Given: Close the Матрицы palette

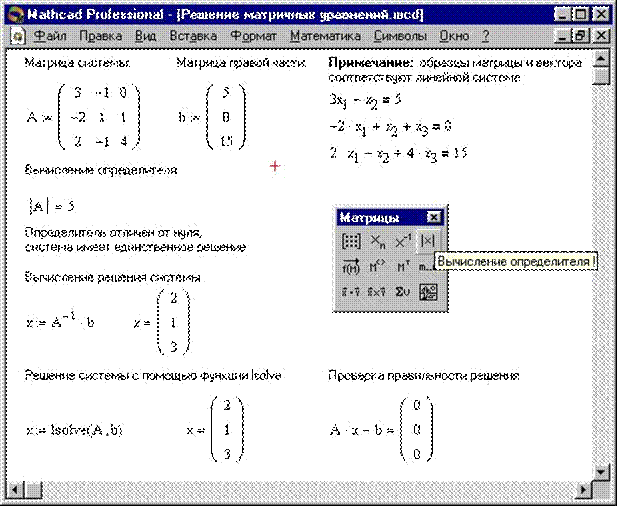Looking at the screenshot, I should [x=433, y=217].
